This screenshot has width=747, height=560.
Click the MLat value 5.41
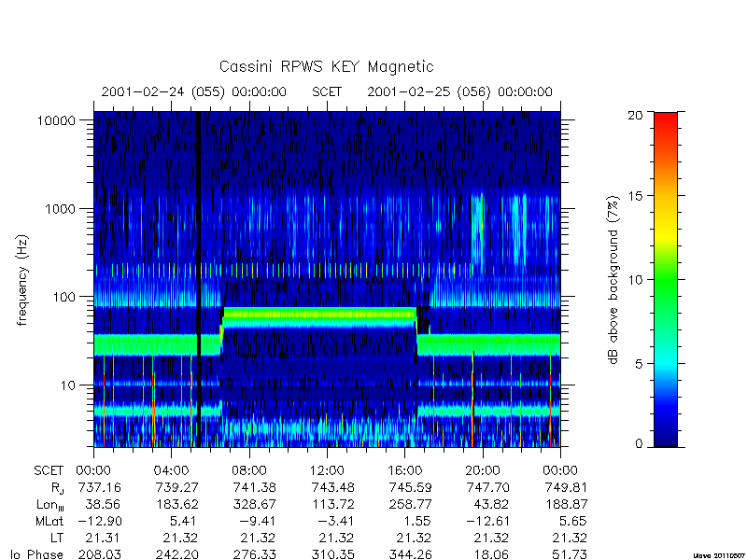pos(182,522)
